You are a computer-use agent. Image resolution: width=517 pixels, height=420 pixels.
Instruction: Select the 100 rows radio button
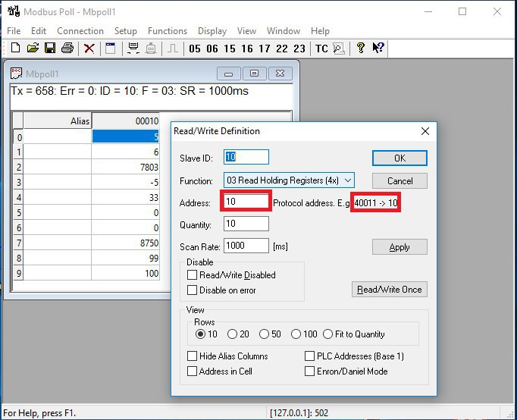296,334
